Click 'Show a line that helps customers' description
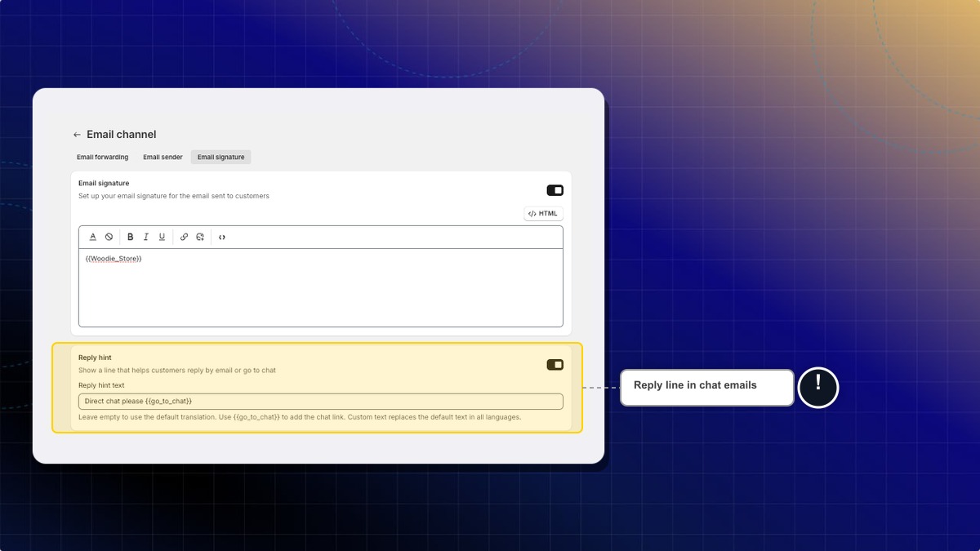980x551 pixels. click(177, 371)
